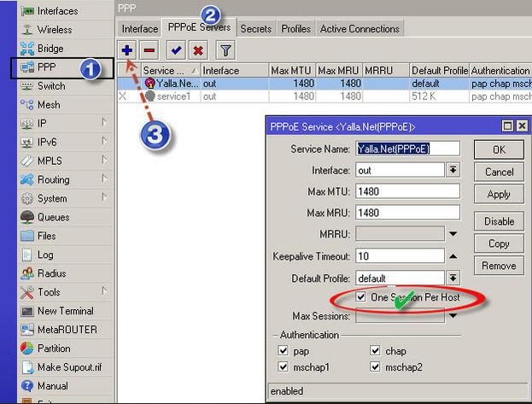Screen dimensions: 532x404
Task: Uncheck the pap authentication checkbox
Action: [284, 350]
